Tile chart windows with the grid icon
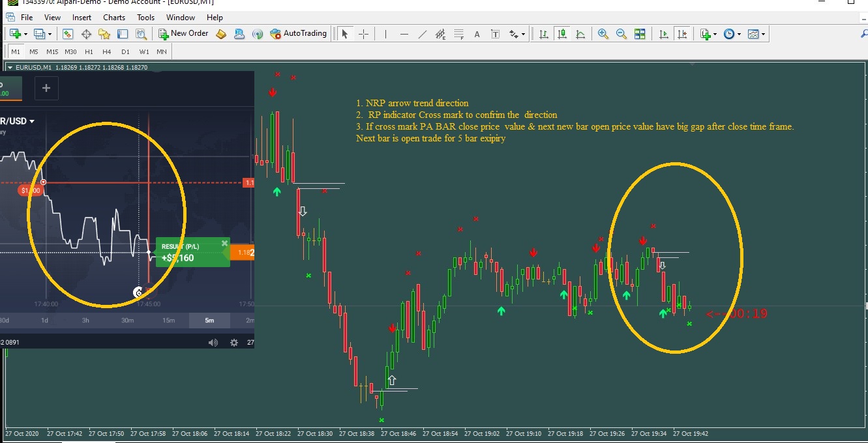868x443 pixels. pyautogui.click(x=640, y=34)
